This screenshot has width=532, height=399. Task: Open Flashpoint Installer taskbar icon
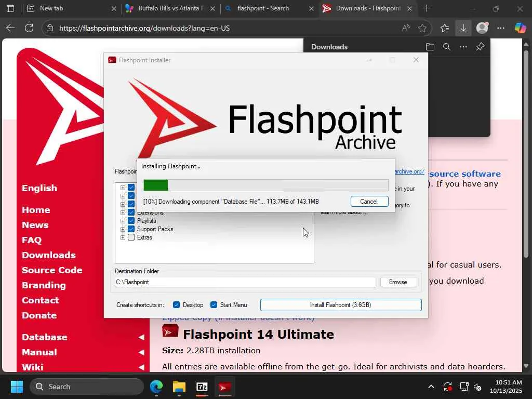(x=224, y=387)
